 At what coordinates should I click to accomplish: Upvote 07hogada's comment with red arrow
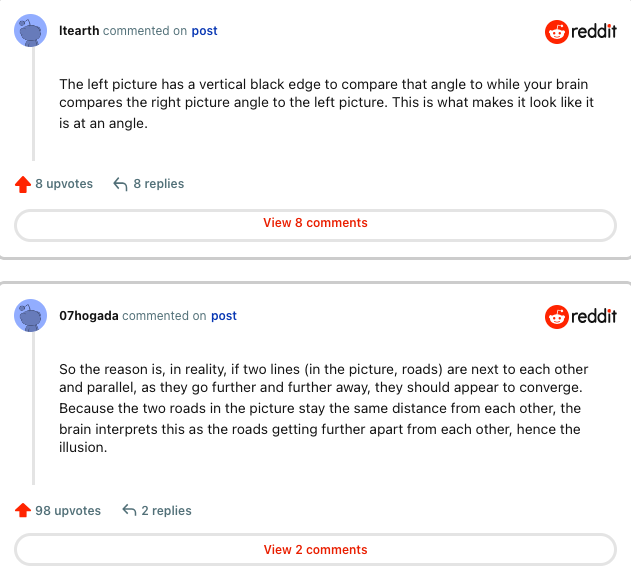pos(23,511)
